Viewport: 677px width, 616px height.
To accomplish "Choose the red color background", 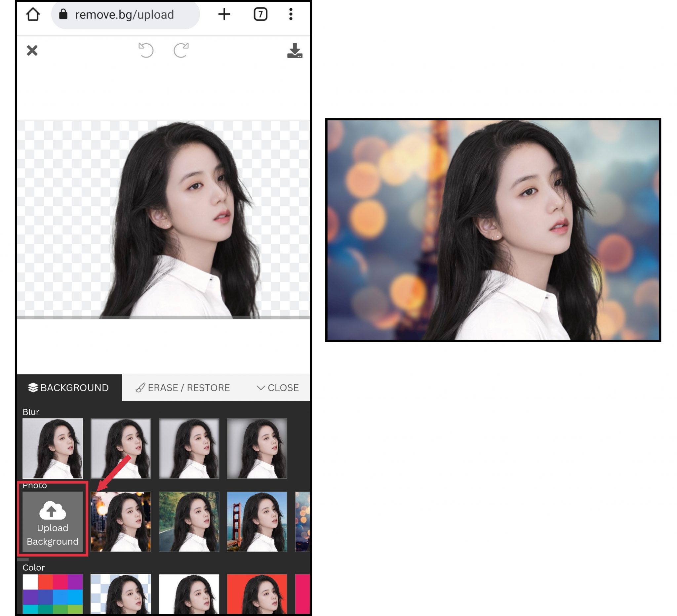I will pyautogui.click(x=257, y=593).
